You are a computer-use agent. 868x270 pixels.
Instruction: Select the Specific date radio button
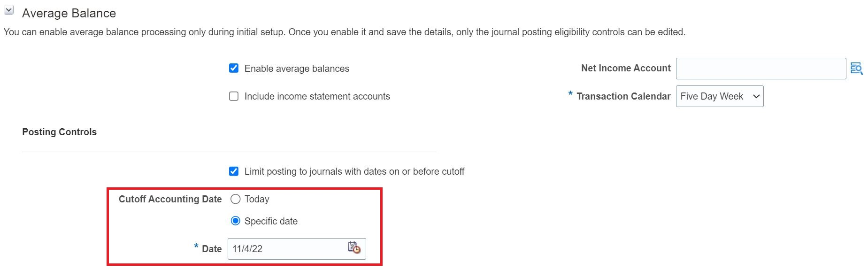coord(236,221)
